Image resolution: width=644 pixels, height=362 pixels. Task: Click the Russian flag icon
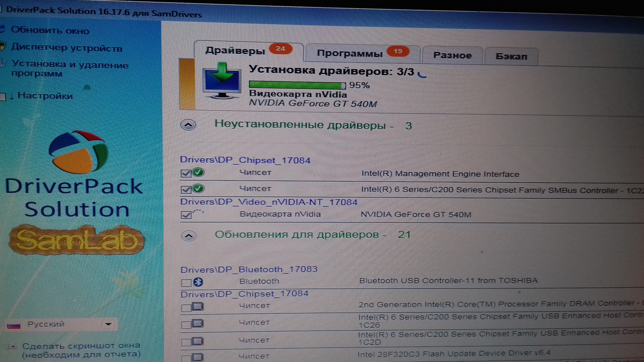[x=14, y=326]
